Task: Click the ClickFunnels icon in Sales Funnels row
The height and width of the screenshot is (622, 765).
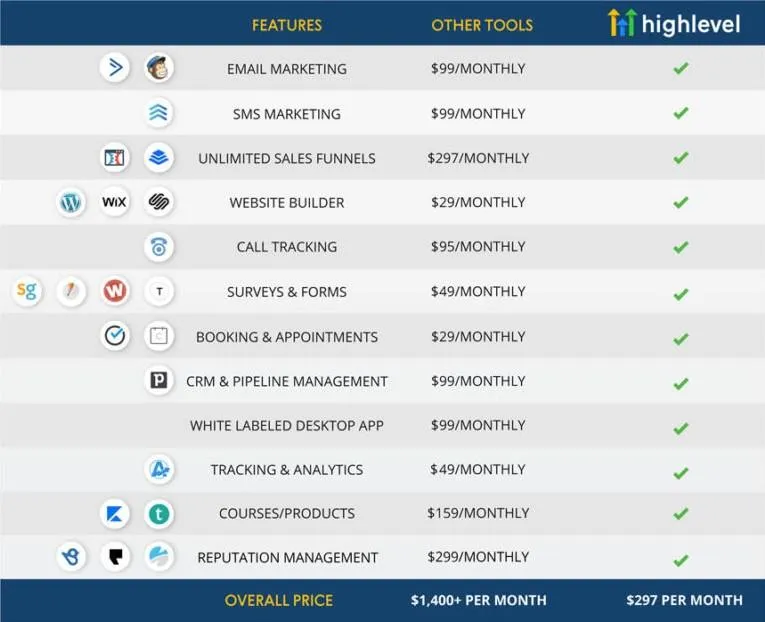Action: pos(115,158)
